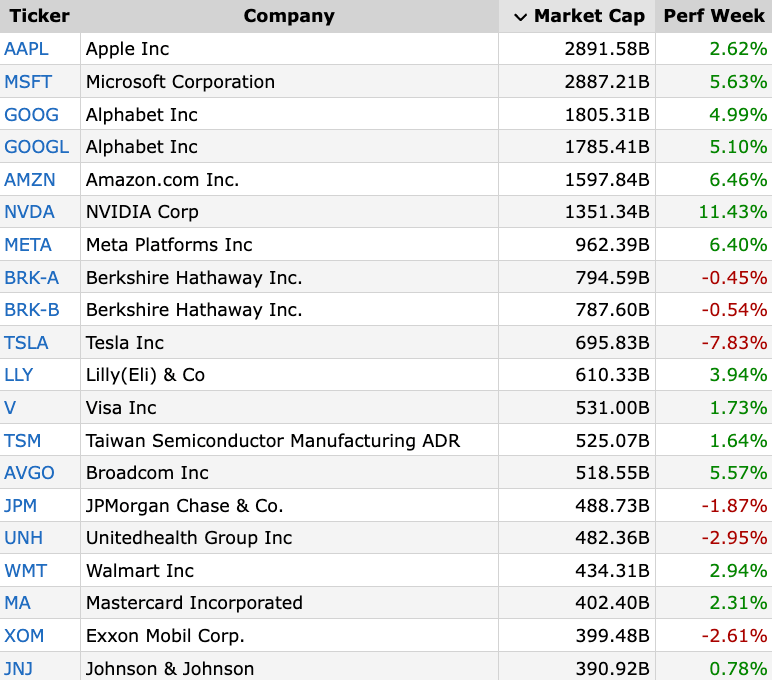Open the AVGO ticker link

(29, 473)
